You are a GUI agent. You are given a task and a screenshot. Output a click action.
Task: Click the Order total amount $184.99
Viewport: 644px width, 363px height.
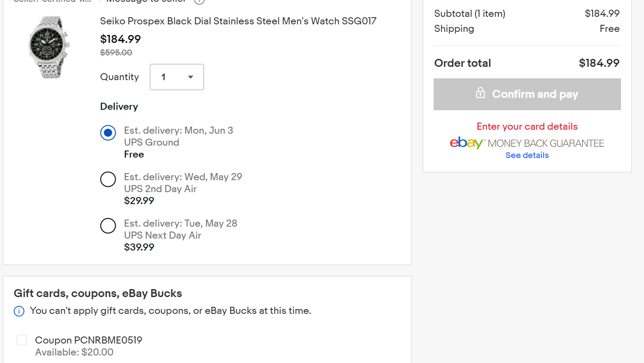point(599,63)
